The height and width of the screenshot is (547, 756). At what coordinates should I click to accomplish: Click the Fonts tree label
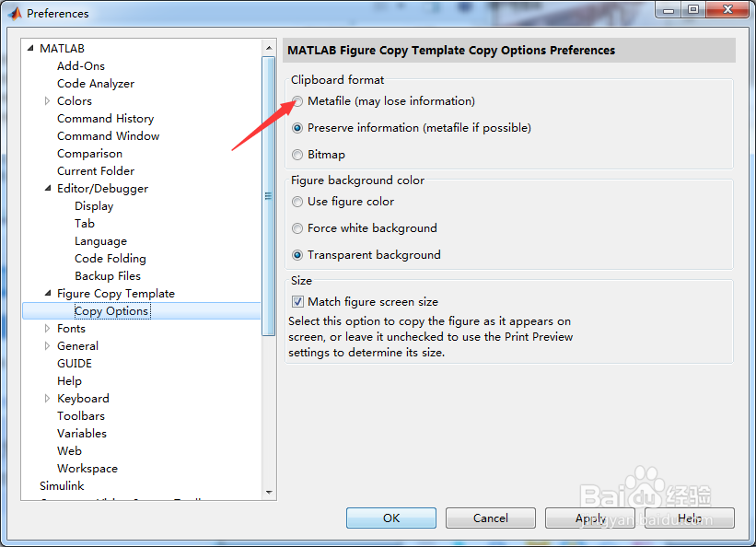(x=71, y=329)
